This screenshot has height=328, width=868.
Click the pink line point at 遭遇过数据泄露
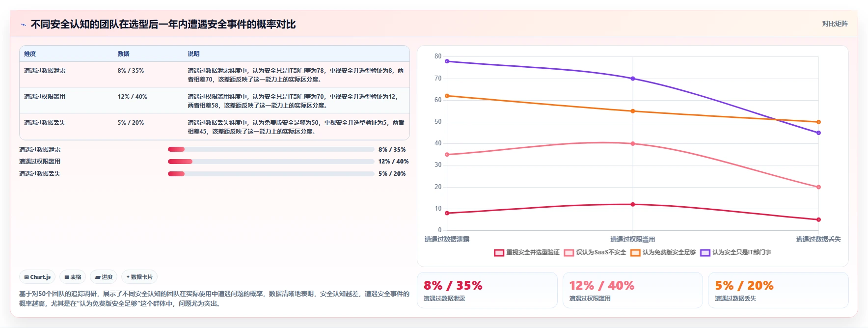pos(447,155)
